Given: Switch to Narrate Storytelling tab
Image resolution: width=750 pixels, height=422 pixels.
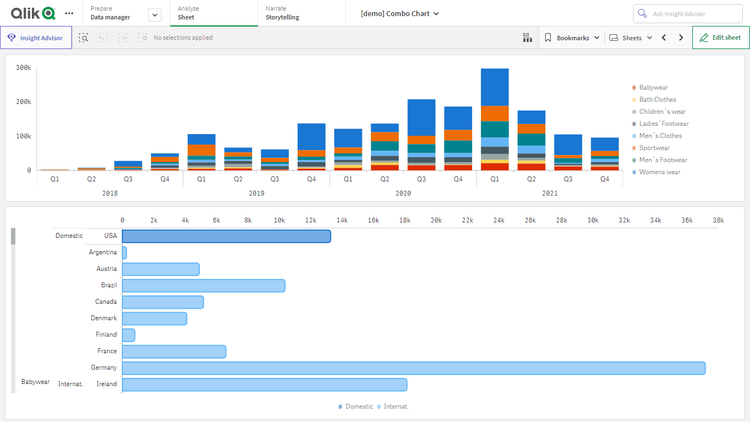Looking at the screenshot, I should pyautogui.click(x=282, y=13).
